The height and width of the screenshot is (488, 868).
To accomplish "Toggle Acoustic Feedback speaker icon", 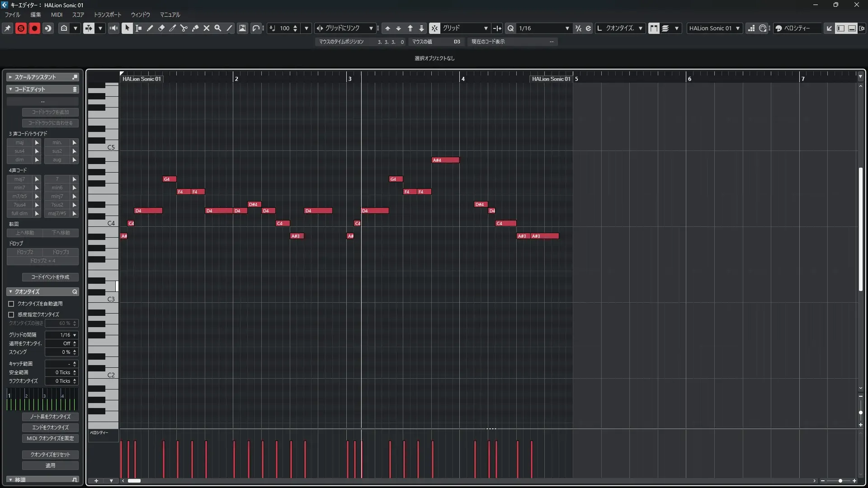I will point(113,28).
